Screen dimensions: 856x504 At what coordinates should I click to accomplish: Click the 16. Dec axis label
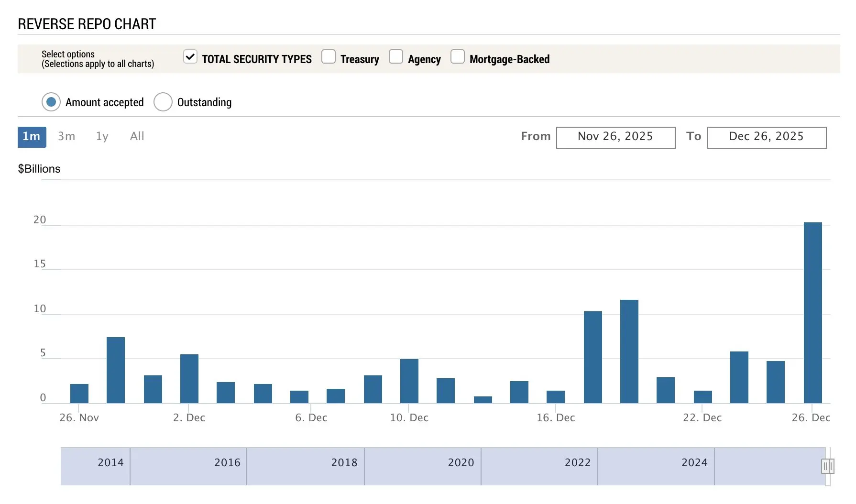[x=556, y=418]
